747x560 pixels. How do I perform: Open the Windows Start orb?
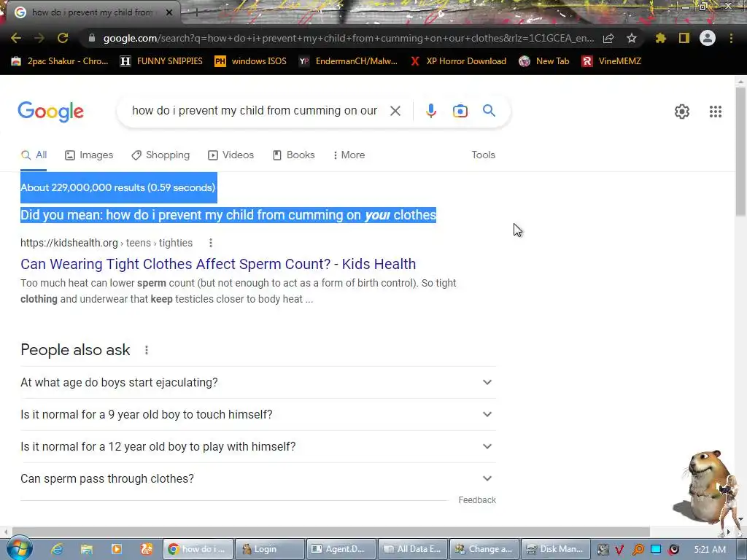tap(19, 548)
